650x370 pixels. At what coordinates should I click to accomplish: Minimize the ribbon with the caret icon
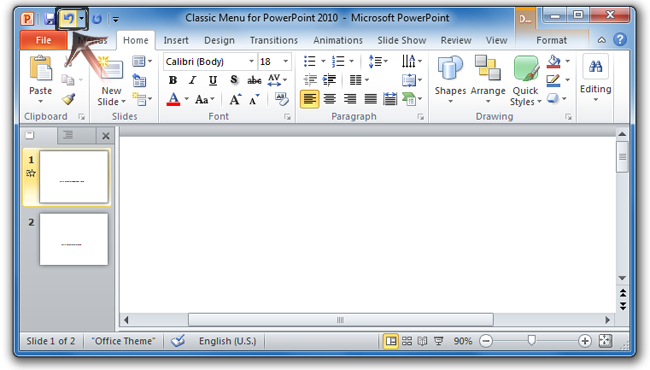tap(601, 40)
